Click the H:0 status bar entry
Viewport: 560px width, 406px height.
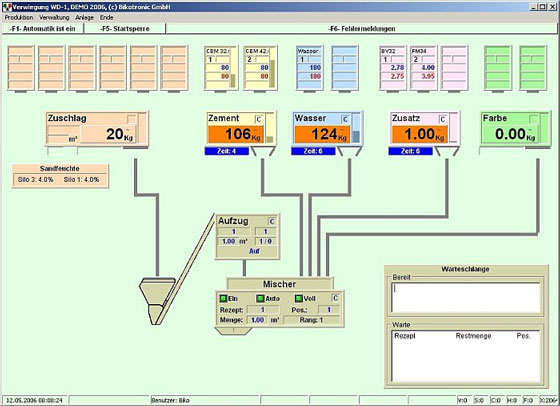point(512,400)
